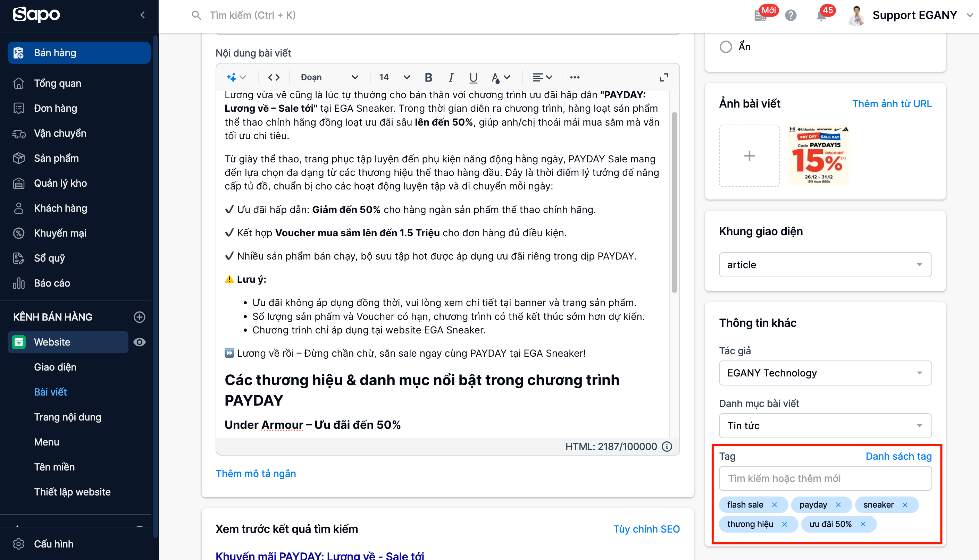Open HTML source code view
Screen dimensions: 979x560
(274, 77)
